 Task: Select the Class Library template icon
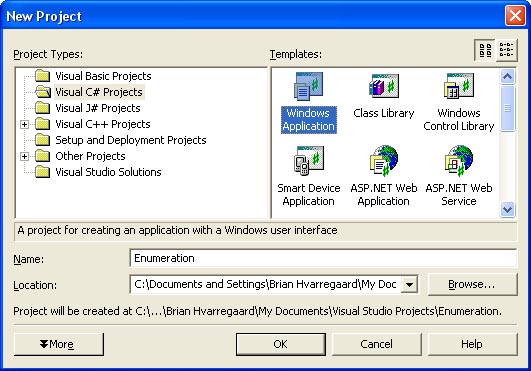pyautogui.click(x=384, y=86)
